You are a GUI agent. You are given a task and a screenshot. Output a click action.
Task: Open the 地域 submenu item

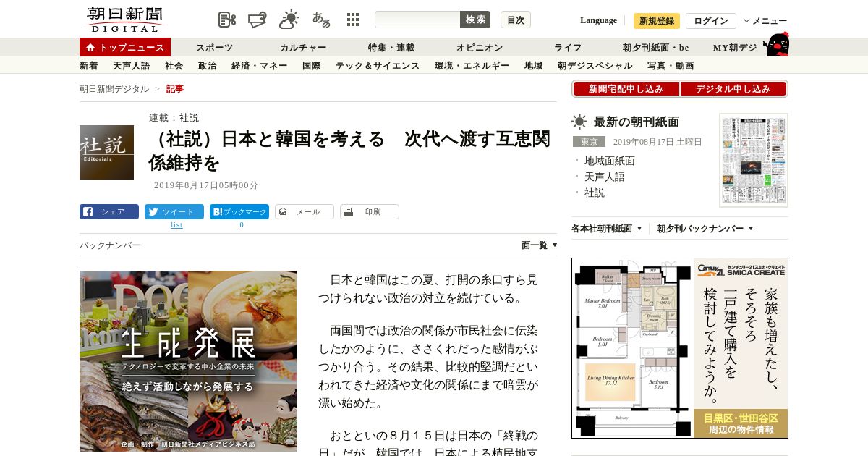[x=533, y=66]
